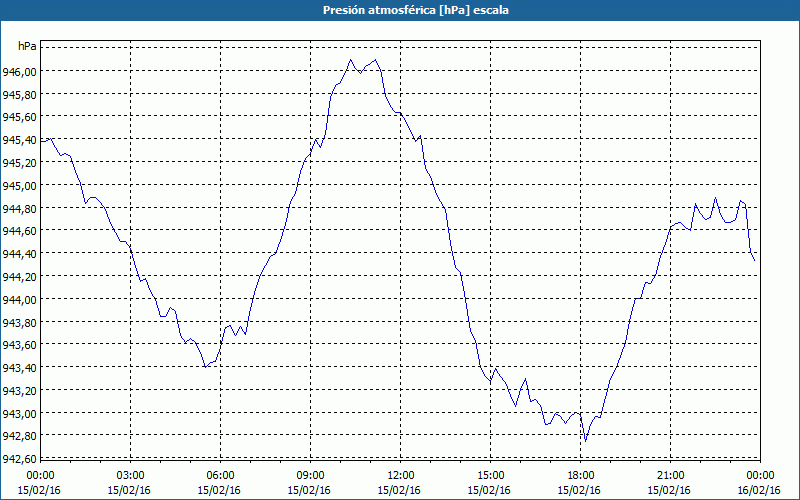Click the 15/02/16 date under 03:00
This screenshot has height=500, width=800.
click(131, 490)
